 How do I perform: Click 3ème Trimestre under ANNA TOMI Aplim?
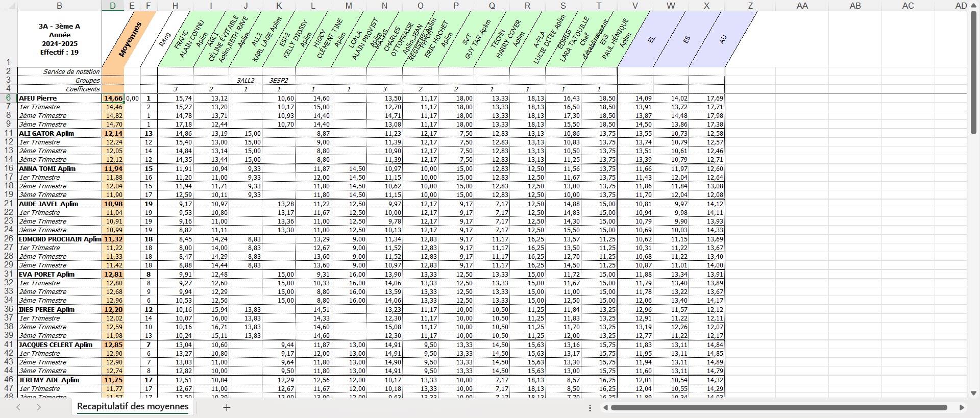click(x=60, y=195)
